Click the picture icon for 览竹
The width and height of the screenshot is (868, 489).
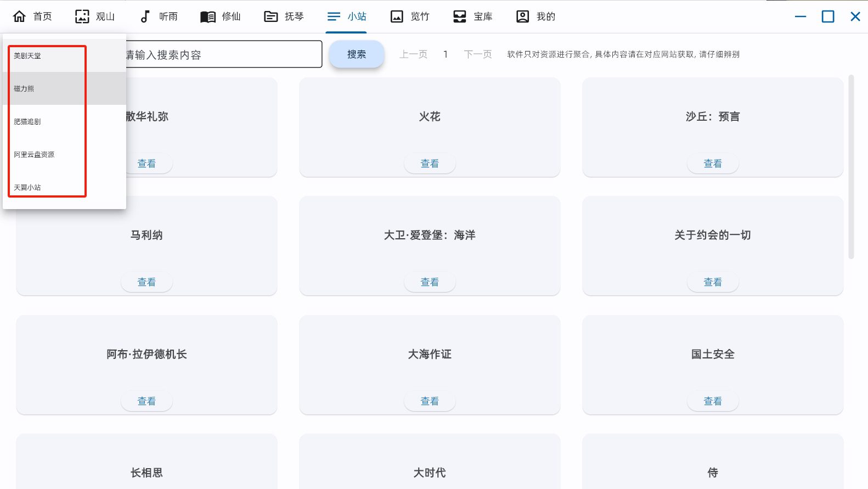coord(397,16)
